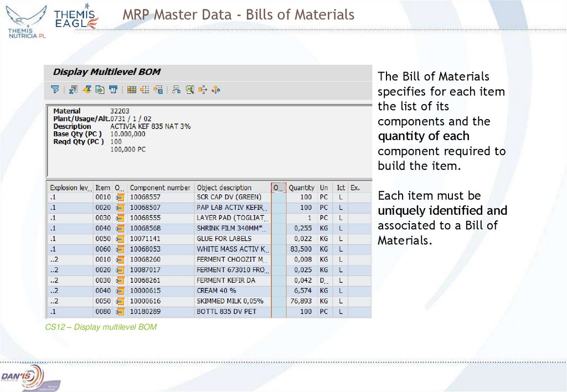Expand the Explosion level column header
Image resolution: width=567 pixels, height=392 pixels.
70,187
